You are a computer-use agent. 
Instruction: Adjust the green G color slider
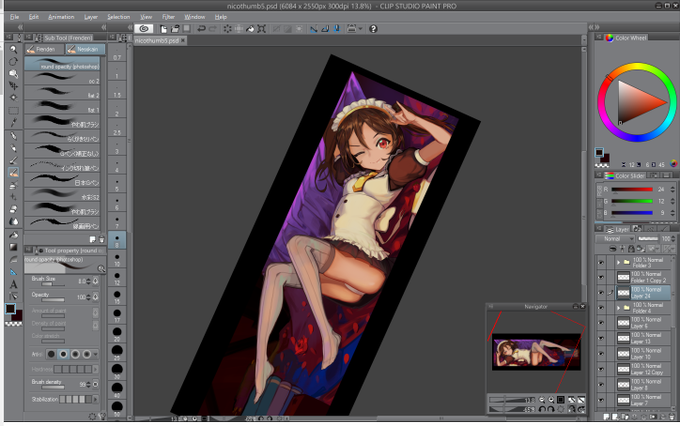(x=632, y=201)
